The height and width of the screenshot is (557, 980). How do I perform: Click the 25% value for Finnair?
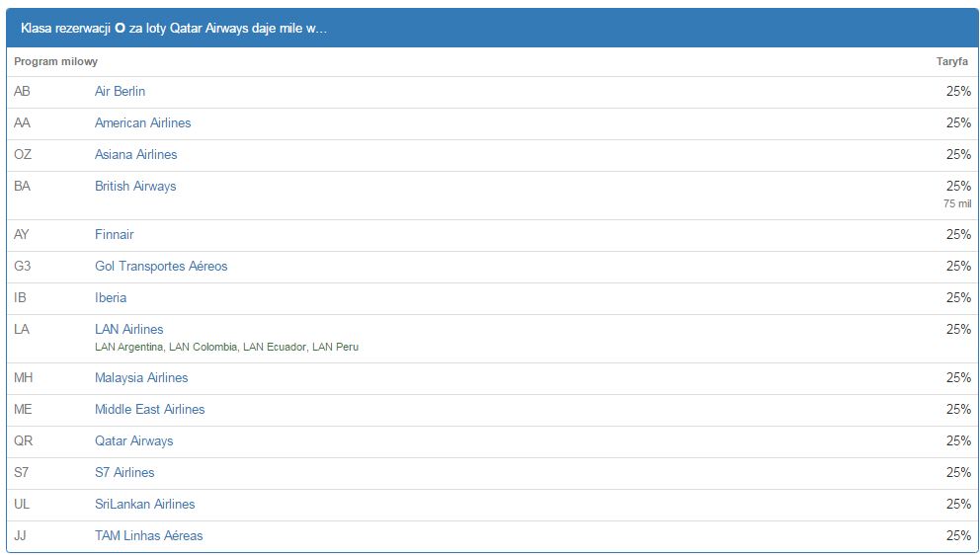[958, 234]
